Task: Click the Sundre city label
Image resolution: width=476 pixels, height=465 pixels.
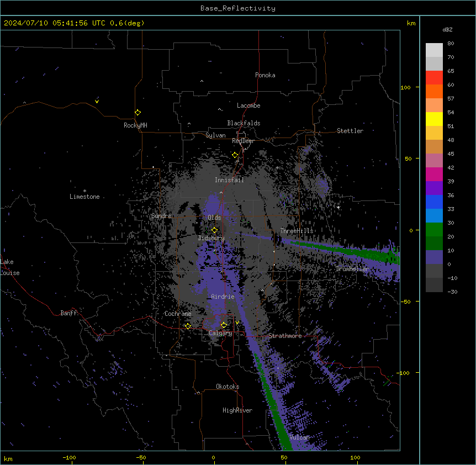Action: point(161,216)
